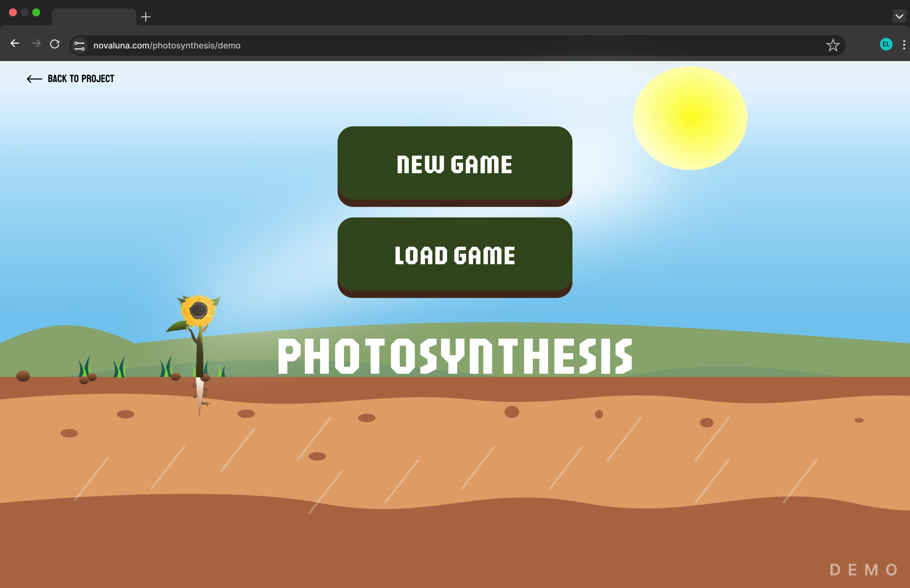Click the browser forward arrow
Viewport: 910px width, 588px height.
click(36, 43)
